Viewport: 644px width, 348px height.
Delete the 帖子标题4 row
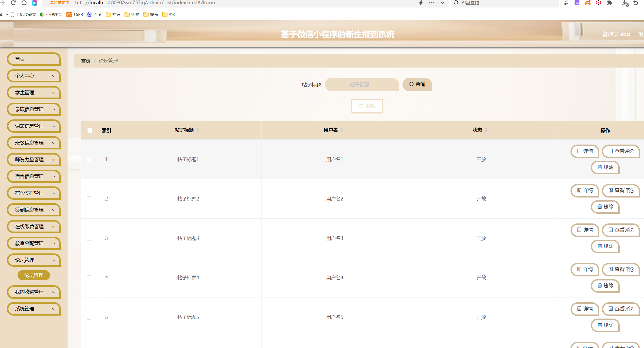[605, 286]
